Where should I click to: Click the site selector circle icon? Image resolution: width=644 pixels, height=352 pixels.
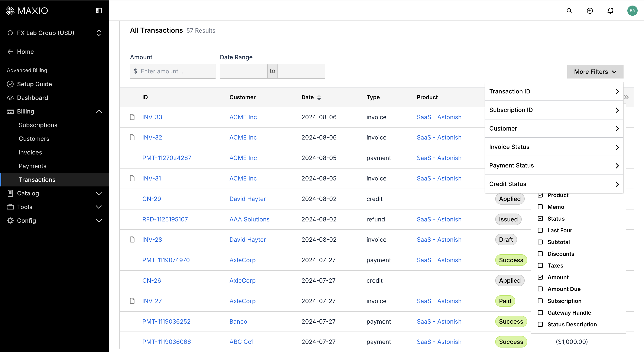(10, 33)
